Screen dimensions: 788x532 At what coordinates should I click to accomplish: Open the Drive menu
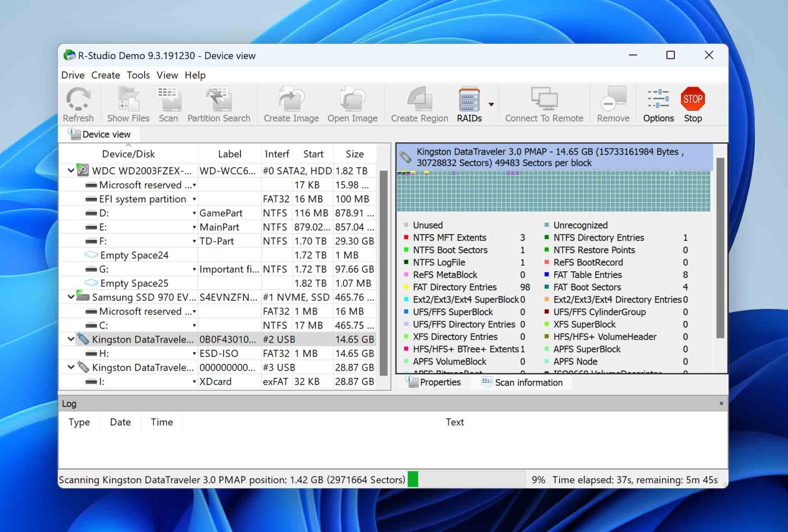point(72,75)
